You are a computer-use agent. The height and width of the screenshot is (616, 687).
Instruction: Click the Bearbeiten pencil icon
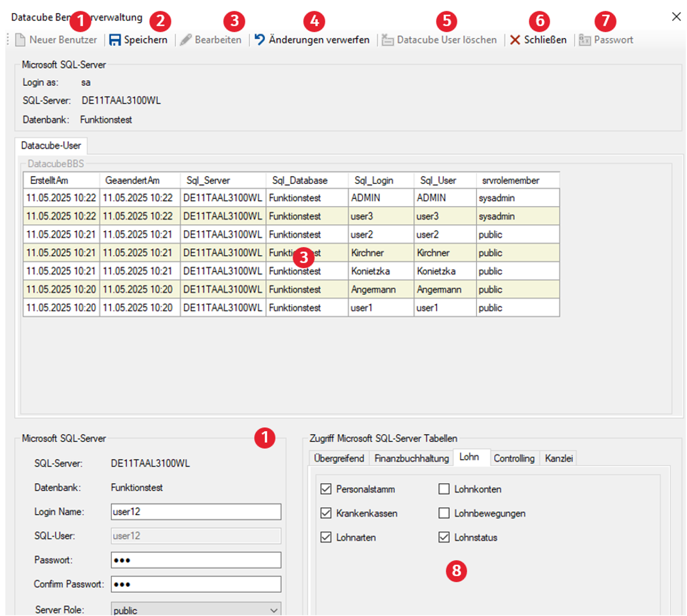185,40
